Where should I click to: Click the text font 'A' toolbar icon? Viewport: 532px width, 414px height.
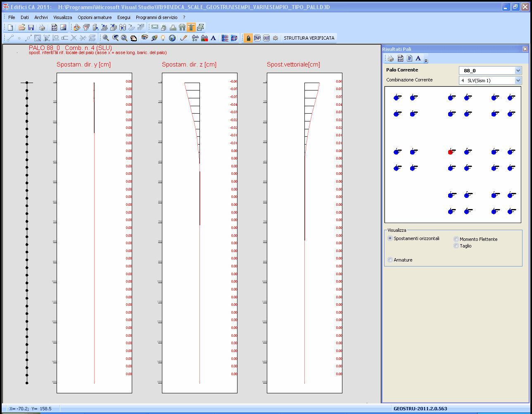pyautogui.click(x=213, y=38)
